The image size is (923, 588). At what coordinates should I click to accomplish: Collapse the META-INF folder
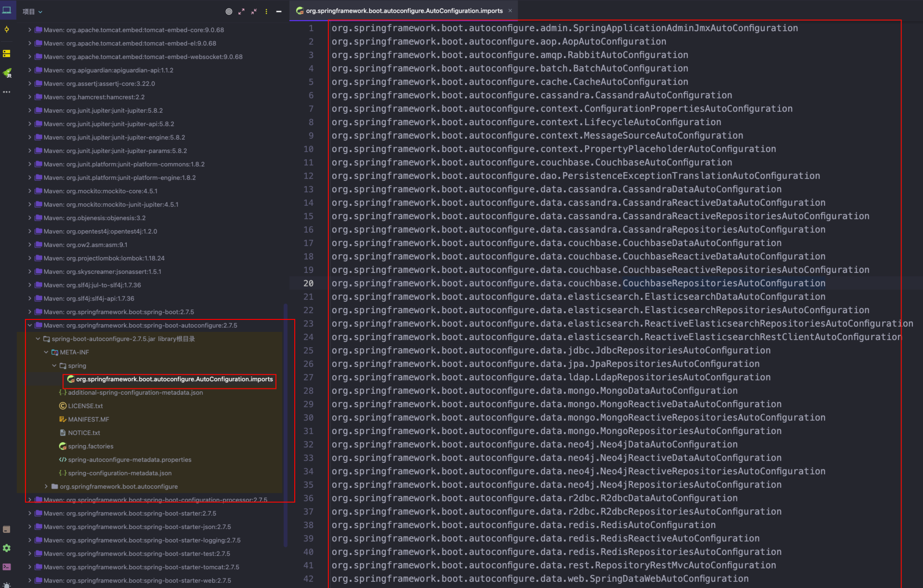click(46, 352)
